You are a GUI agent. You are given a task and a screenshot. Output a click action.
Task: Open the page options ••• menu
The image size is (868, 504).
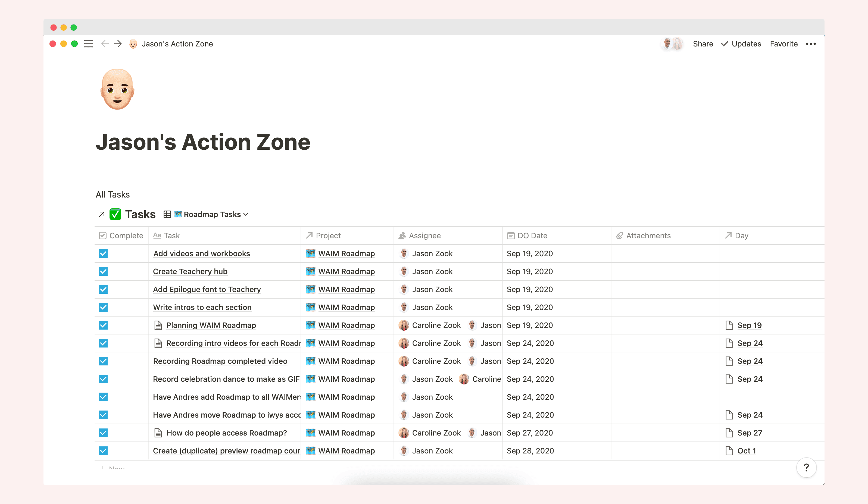(811, 44)
